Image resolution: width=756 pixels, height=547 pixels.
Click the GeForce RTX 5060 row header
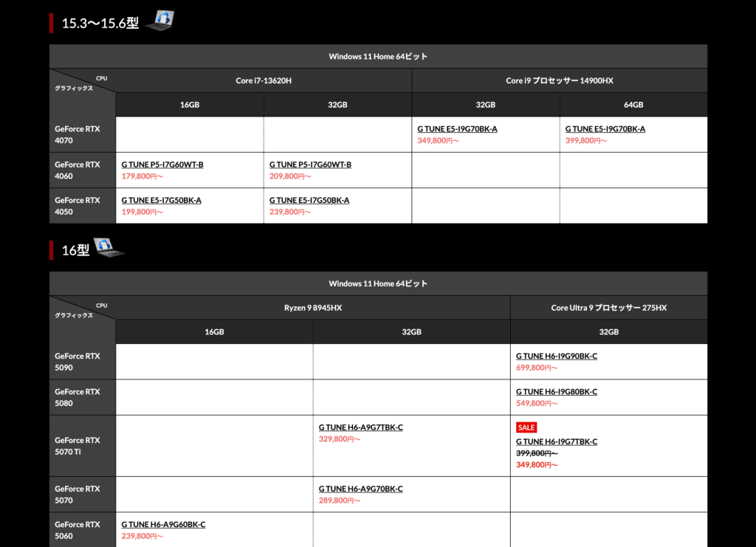click(83, 529)
